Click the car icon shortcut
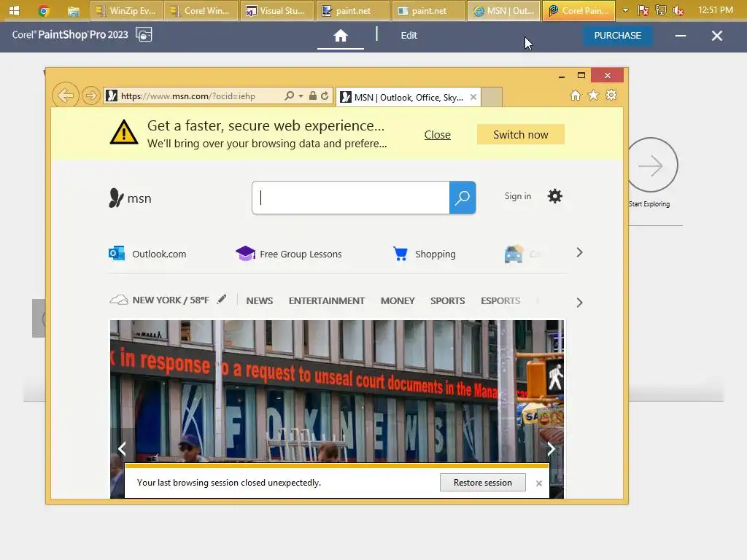747x560 pixels. (x=514, y=254)
